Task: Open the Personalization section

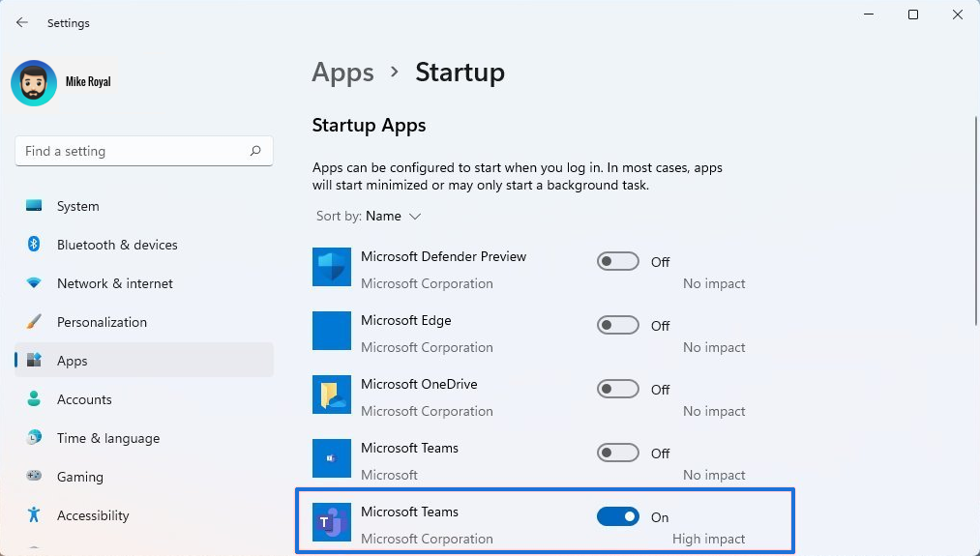Action: 144,322
